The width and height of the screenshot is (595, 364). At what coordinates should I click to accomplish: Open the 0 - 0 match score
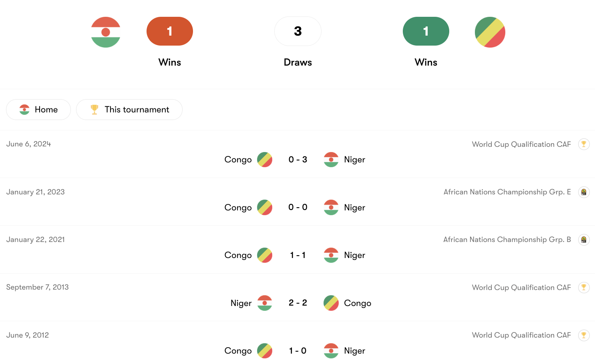[297, 207]
